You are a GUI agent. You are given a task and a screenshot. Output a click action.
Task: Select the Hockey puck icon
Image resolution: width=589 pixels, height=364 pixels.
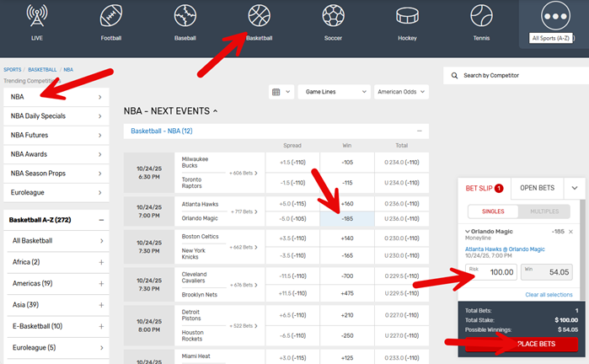click(407, 16)
